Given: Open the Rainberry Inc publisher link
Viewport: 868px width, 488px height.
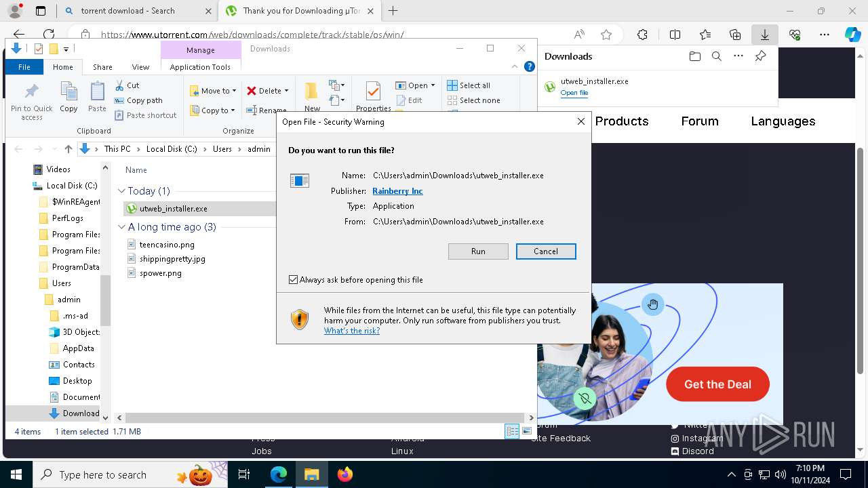Looking at the screenshot, I should (397, 191).
